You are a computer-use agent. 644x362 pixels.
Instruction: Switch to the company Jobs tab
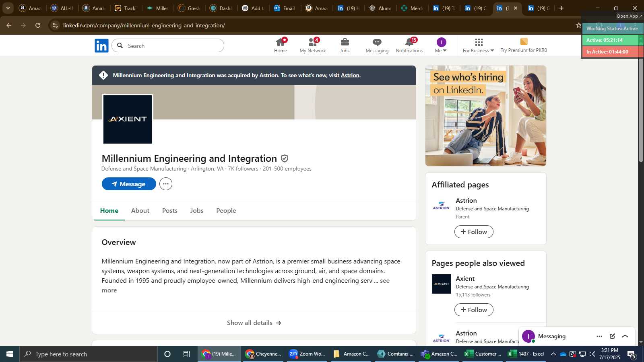[197, 210]
